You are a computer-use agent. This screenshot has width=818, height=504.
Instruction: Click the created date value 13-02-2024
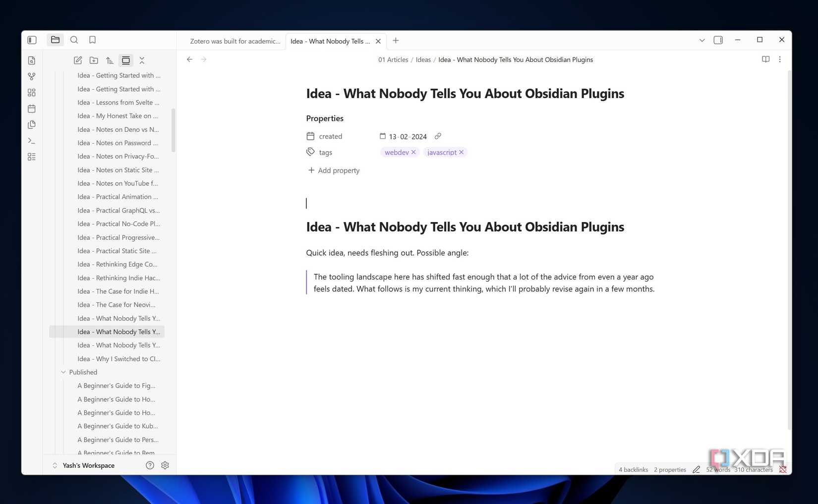tap(408, 137)
